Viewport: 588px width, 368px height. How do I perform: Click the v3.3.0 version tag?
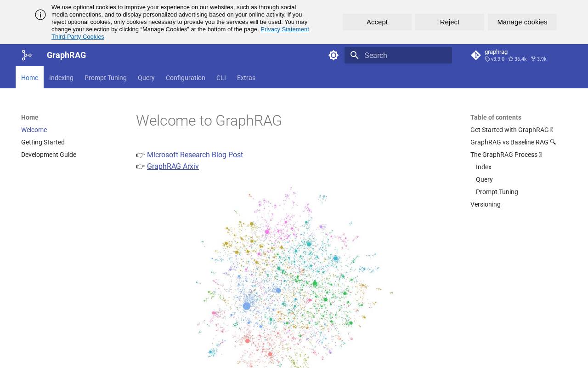coord(495,59)
